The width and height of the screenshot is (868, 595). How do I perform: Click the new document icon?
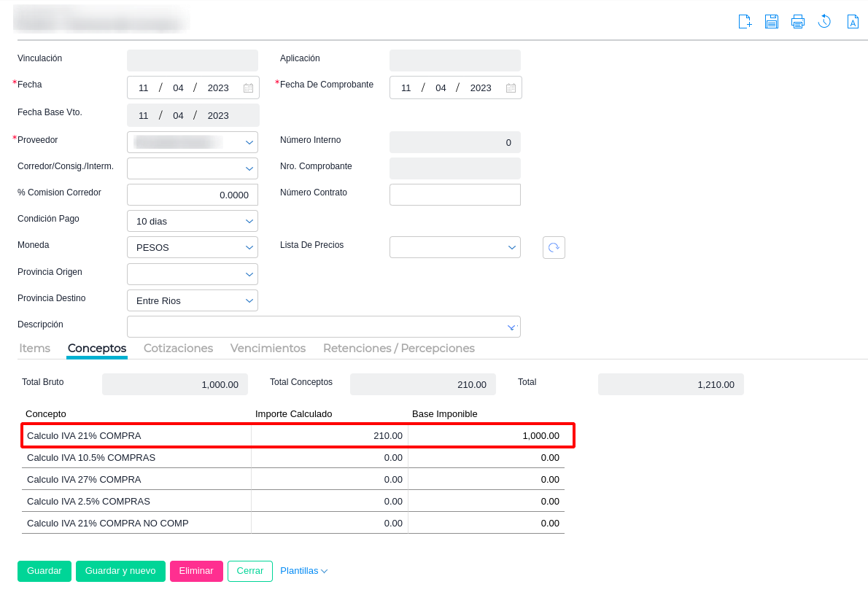point(745,21)
